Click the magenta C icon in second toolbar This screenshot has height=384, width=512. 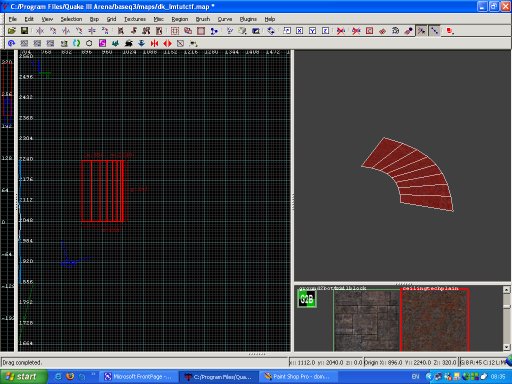tap(102, 43)
